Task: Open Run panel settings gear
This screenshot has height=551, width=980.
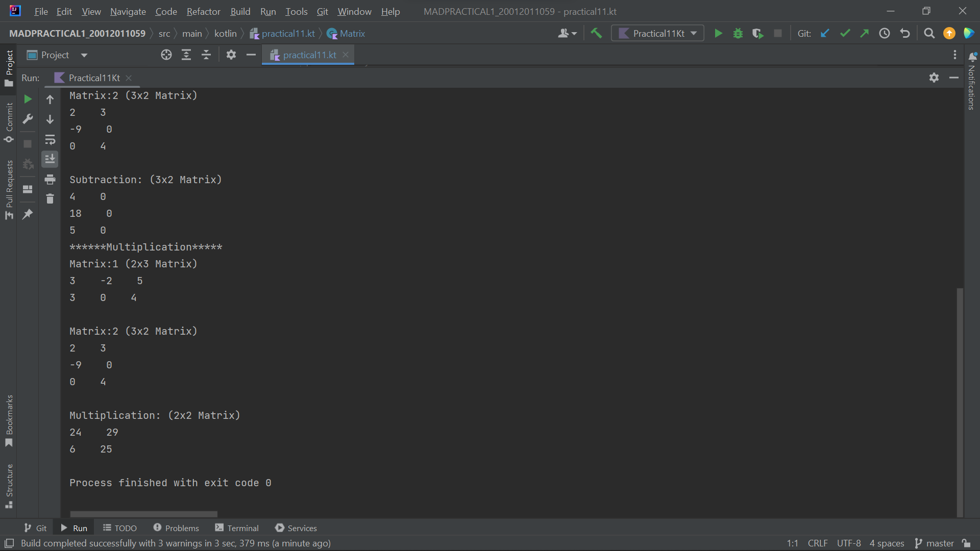Action: click(934, 78)
